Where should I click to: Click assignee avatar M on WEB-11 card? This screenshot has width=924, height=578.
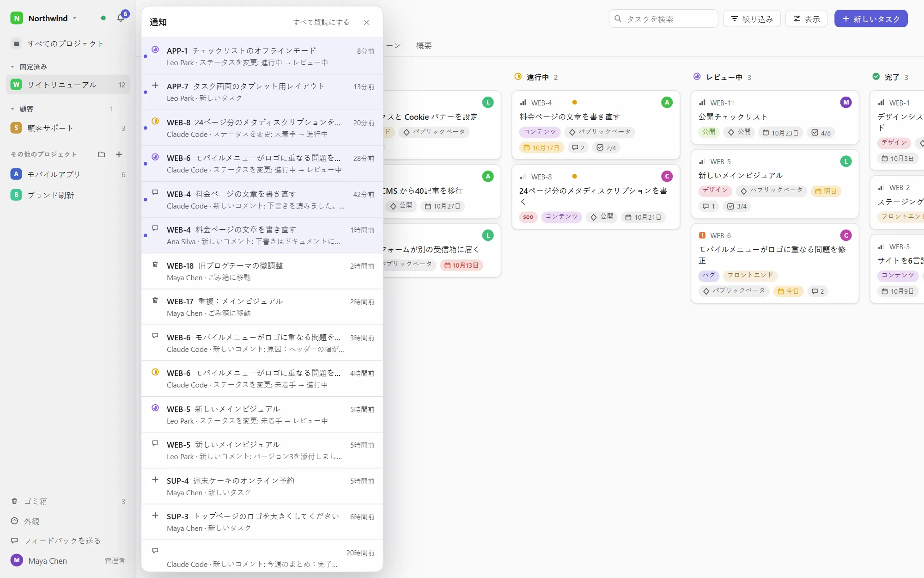[846, 103]
